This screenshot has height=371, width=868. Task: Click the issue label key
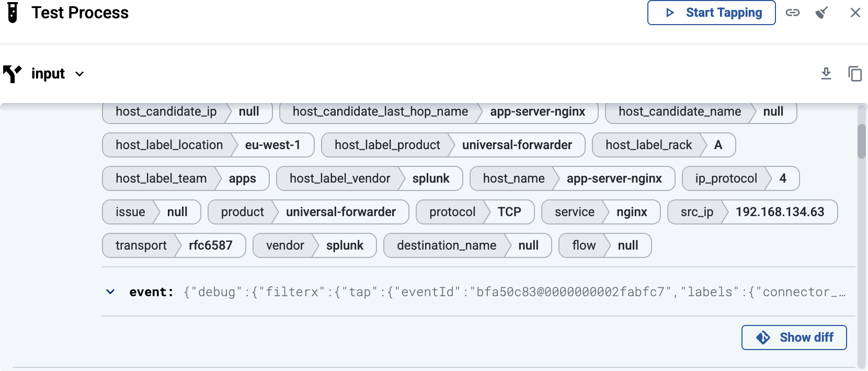130,212
